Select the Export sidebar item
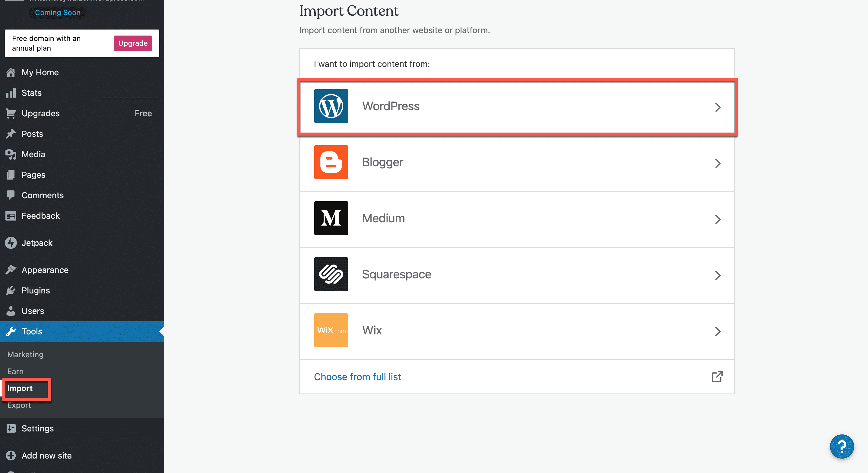868x473 pixels. pyautogui.click(x=19, y=405)
